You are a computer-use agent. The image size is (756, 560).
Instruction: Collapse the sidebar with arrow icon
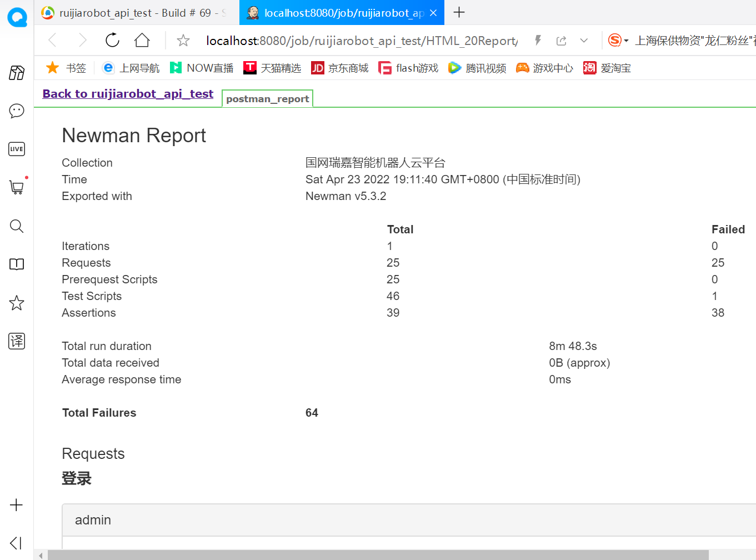(x=16, y=543)
